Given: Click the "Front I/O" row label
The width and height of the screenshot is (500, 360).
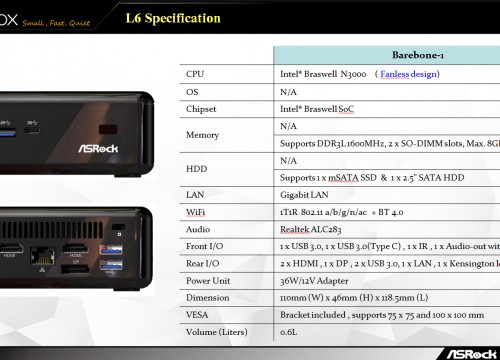Looking at the screenshot, I should [205, 246].
